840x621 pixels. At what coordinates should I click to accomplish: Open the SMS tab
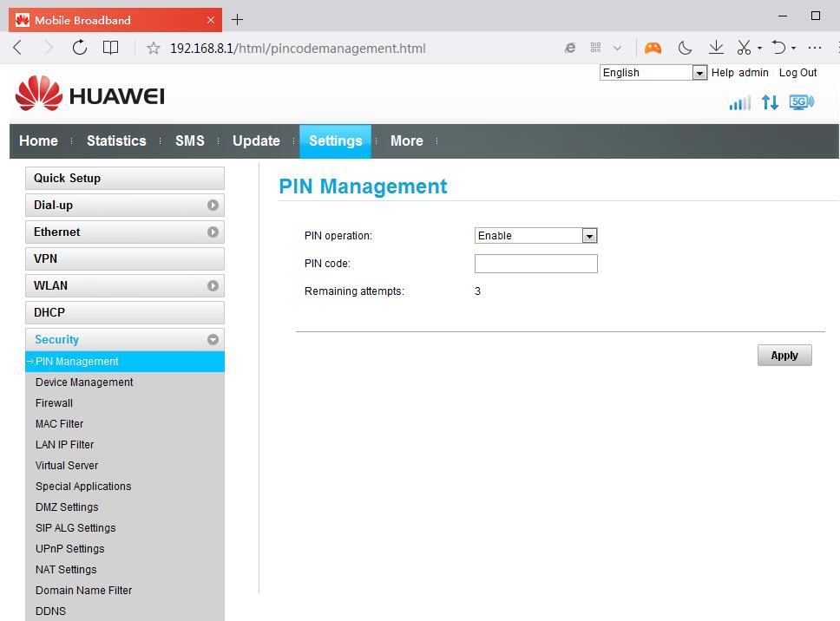(190, 141)
